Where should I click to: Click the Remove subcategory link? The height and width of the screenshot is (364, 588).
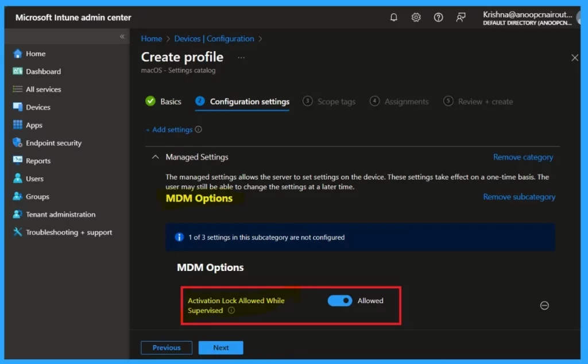coord(519,197)
